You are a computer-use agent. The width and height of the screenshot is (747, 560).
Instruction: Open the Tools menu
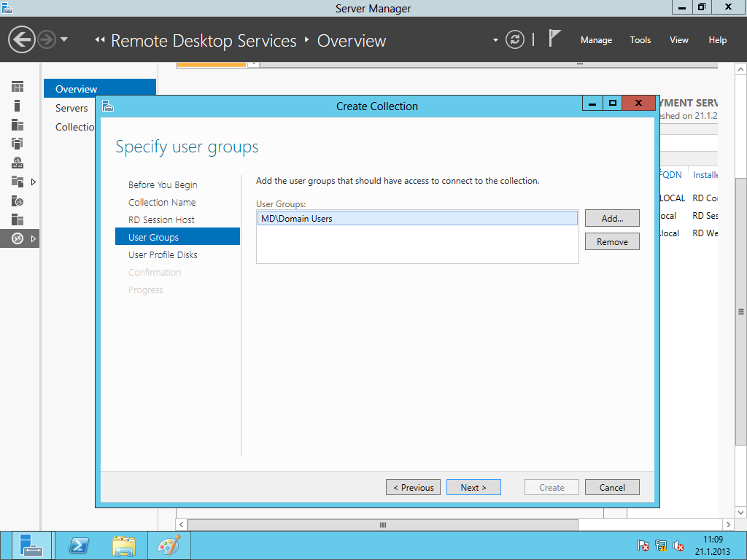click(x=640, y=40)
